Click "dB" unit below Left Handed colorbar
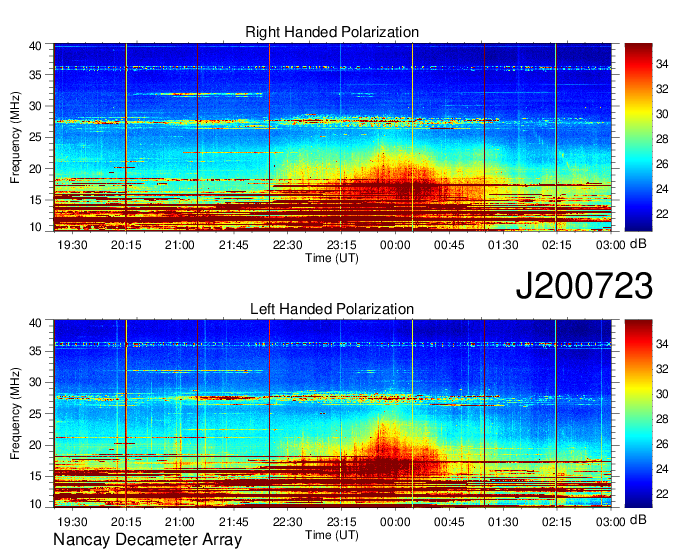The width and height of the screenshot is (680, 552). click(x=638, y=520)
